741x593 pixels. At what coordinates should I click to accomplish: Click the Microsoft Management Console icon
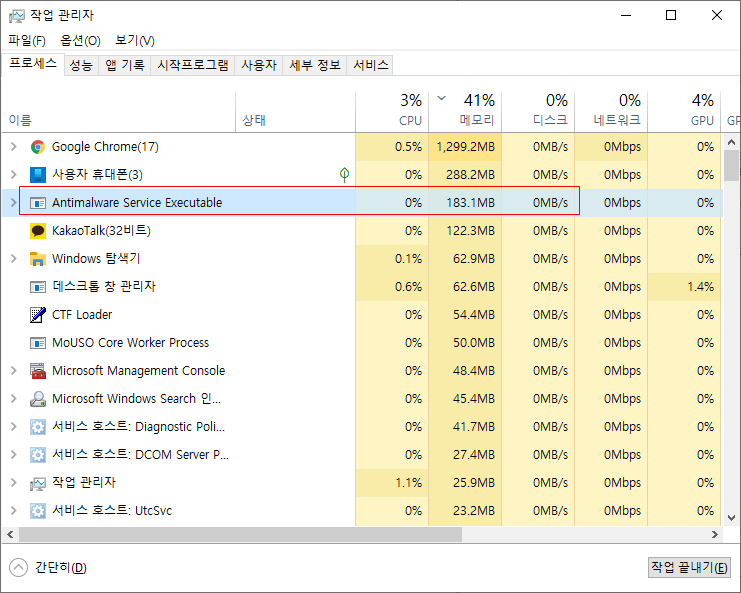point(38,371)
